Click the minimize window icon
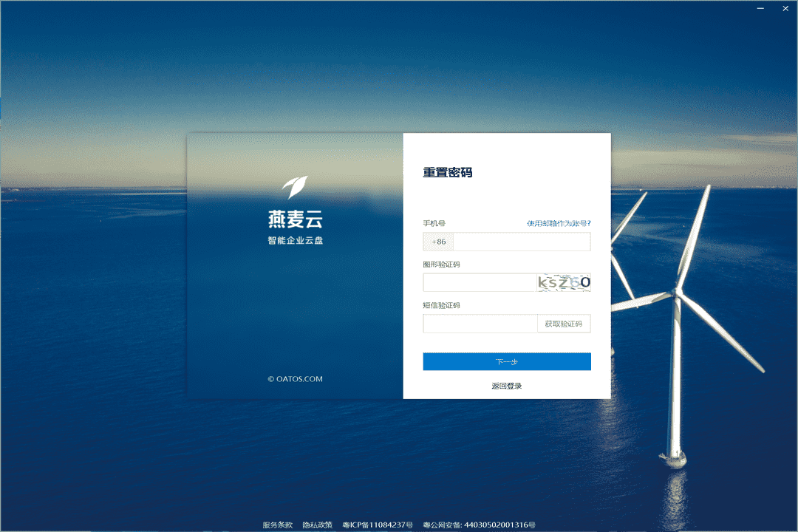798x532 pixels. click(x=760, y=8)
